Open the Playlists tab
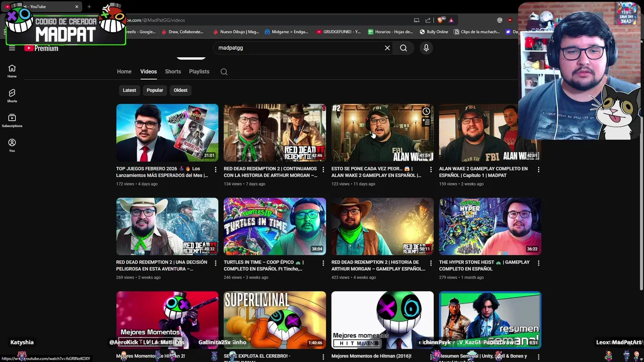Viewport: 644px width, 362px height. pos(199,71)
